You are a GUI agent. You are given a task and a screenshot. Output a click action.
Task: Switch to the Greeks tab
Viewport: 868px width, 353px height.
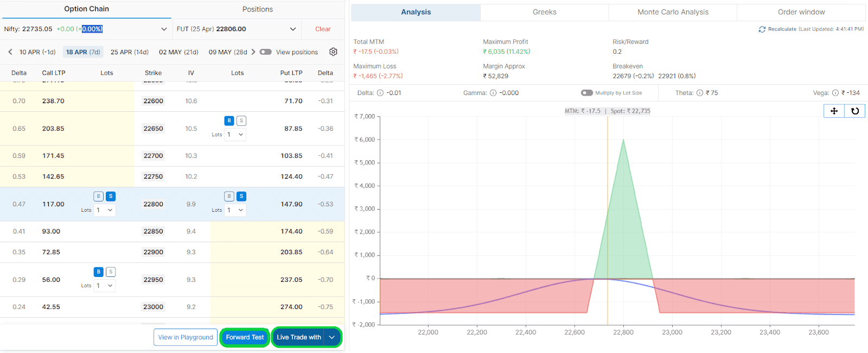544,12
